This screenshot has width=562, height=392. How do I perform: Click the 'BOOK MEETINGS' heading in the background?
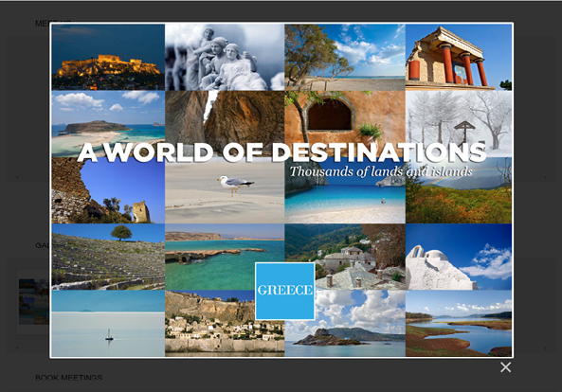[69, 377]
